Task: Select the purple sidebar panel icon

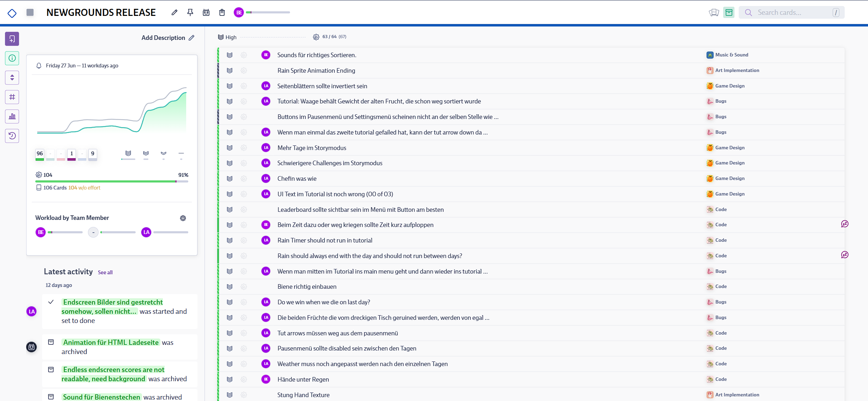Action: click(x=12, y=39)
